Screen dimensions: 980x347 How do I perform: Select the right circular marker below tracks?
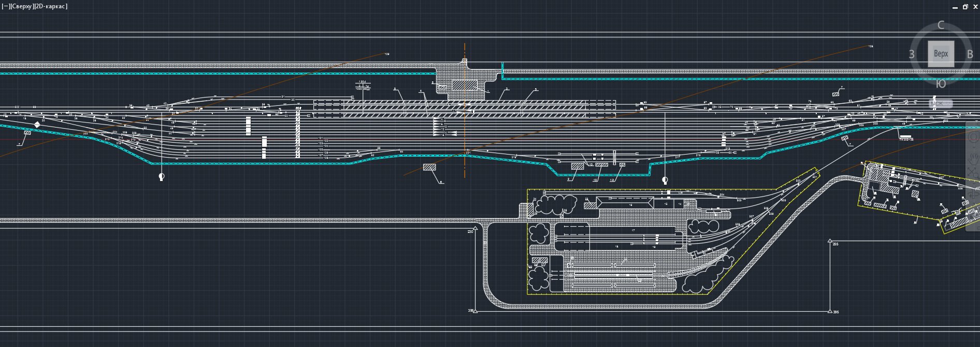point(665,180)
